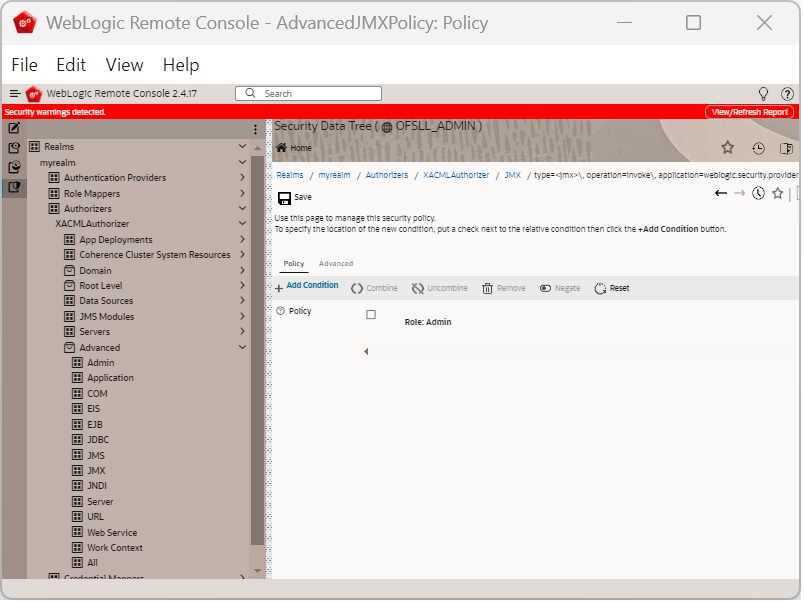804x603 pixels.
Task: Click the tree scrollbar up arrow
Action: 258,148
